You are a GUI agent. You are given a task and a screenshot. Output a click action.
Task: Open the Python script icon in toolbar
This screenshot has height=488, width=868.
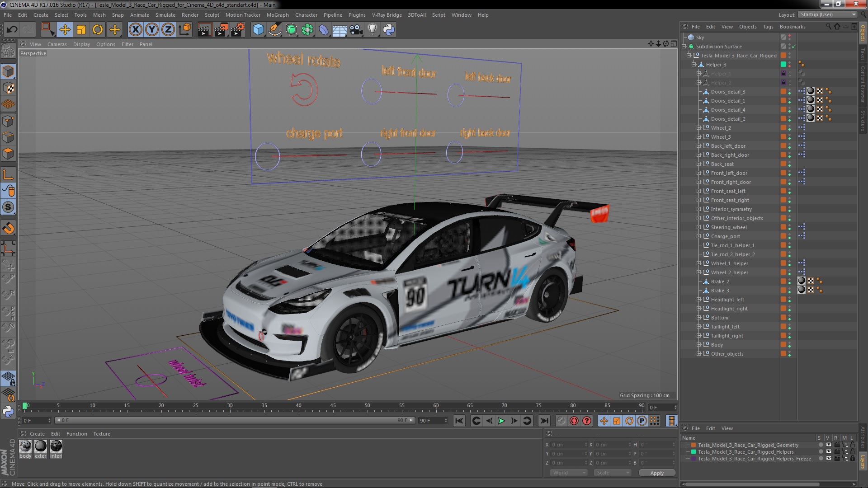(x=389, y=30)
